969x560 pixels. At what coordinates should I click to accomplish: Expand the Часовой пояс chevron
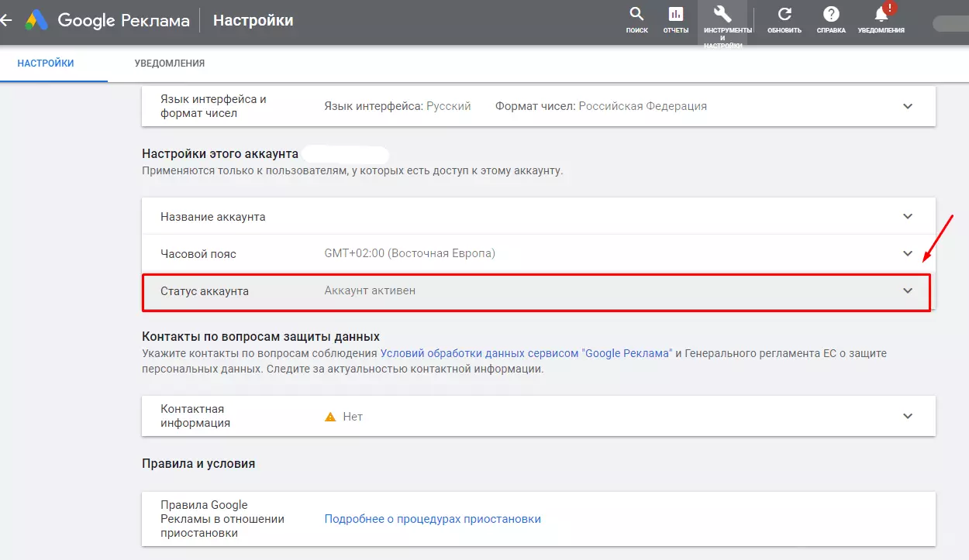[908, 253]
